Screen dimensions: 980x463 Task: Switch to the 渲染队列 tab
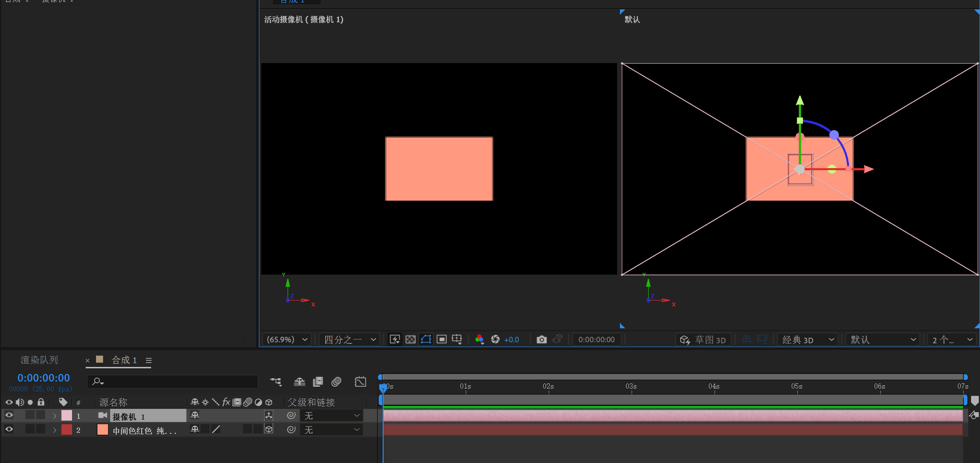[x=39, y=360]
